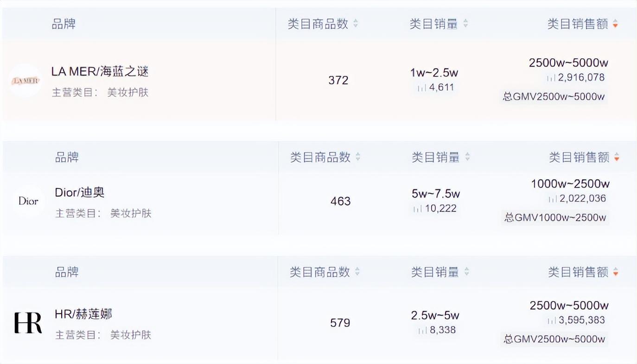Sort Dior table by 类目商品数
This screenshot has width=637, height=364.
coord(358,157)
